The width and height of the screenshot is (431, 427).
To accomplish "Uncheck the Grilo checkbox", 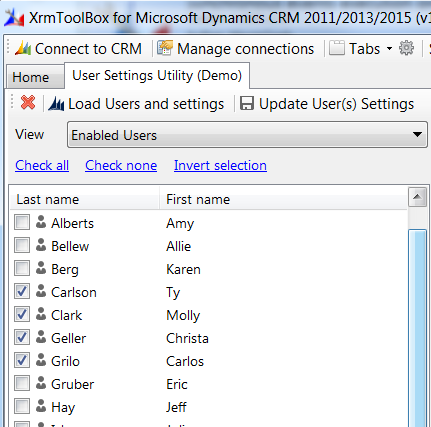I will click(x=22, y=360).
